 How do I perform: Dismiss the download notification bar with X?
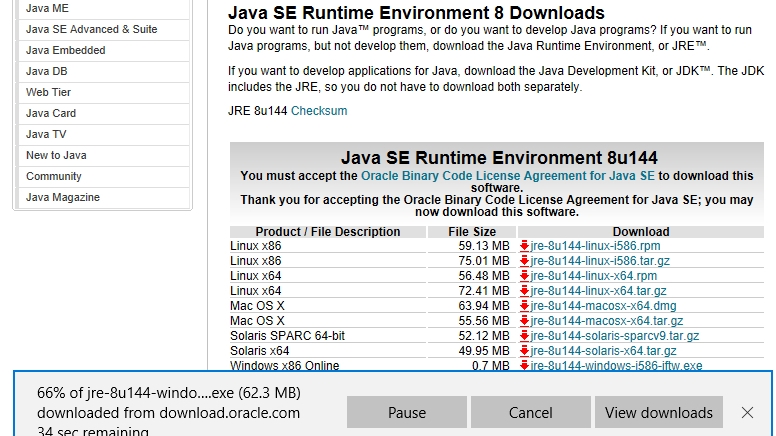point(747,412)
